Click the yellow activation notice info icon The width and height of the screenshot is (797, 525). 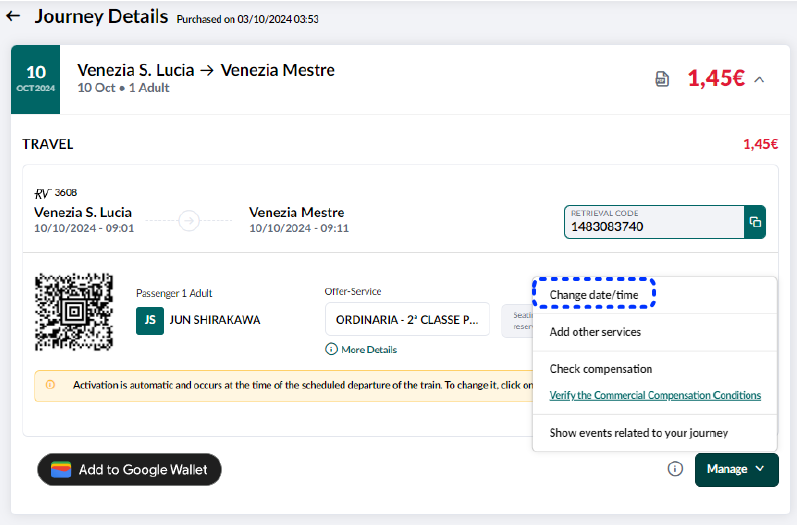click(x=50, y=385)
